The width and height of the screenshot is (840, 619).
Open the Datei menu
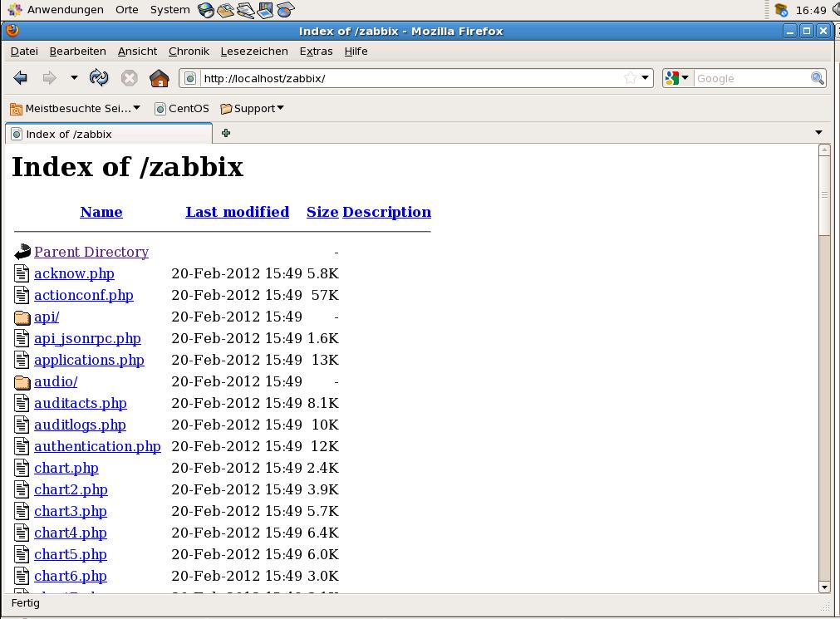[24, 52]
